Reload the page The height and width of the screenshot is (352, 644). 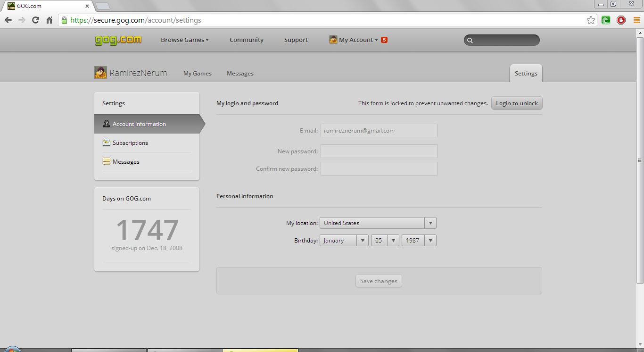click(35, 20)
